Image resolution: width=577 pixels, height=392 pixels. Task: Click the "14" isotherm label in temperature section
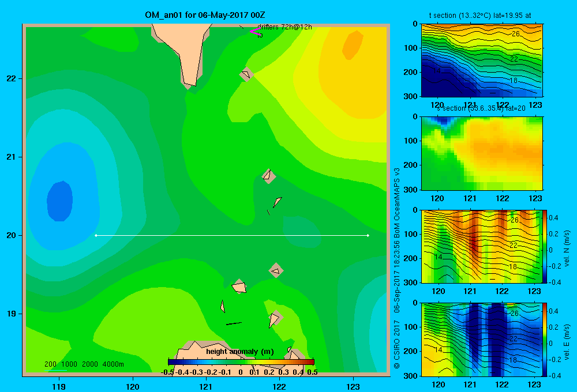coord(437,70)
